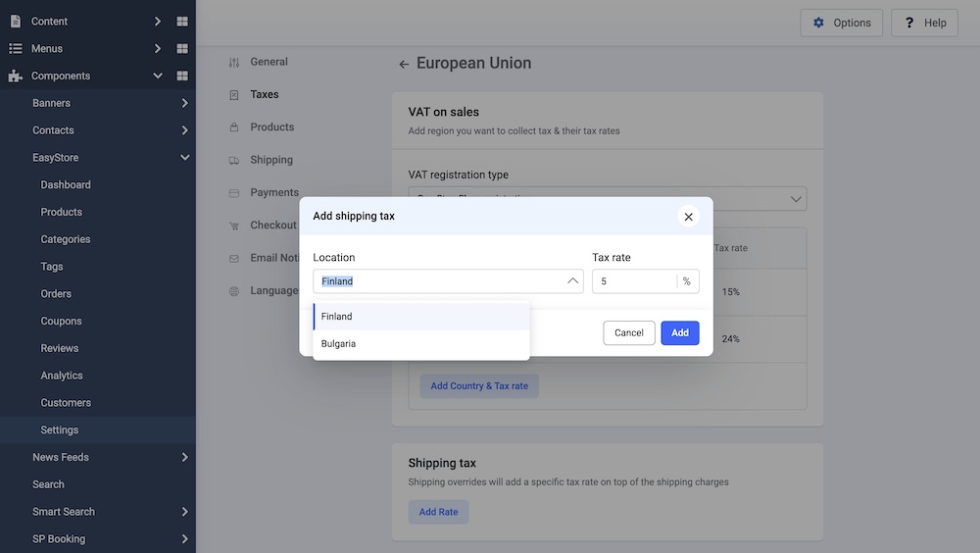Image resolution: width=980 pixels, height=553 pixels.
Task: Click the Shipping truck icon
Action: coord(233,160)
